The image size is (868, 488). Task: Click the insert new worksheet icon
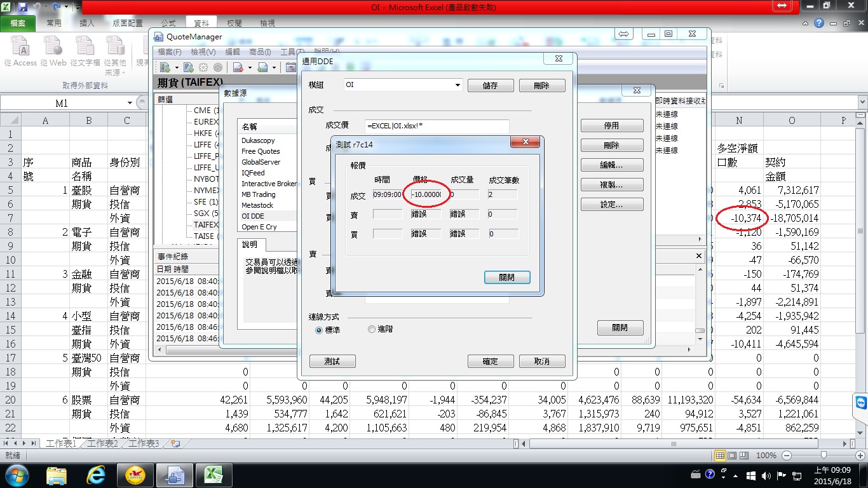click(175, 444)
